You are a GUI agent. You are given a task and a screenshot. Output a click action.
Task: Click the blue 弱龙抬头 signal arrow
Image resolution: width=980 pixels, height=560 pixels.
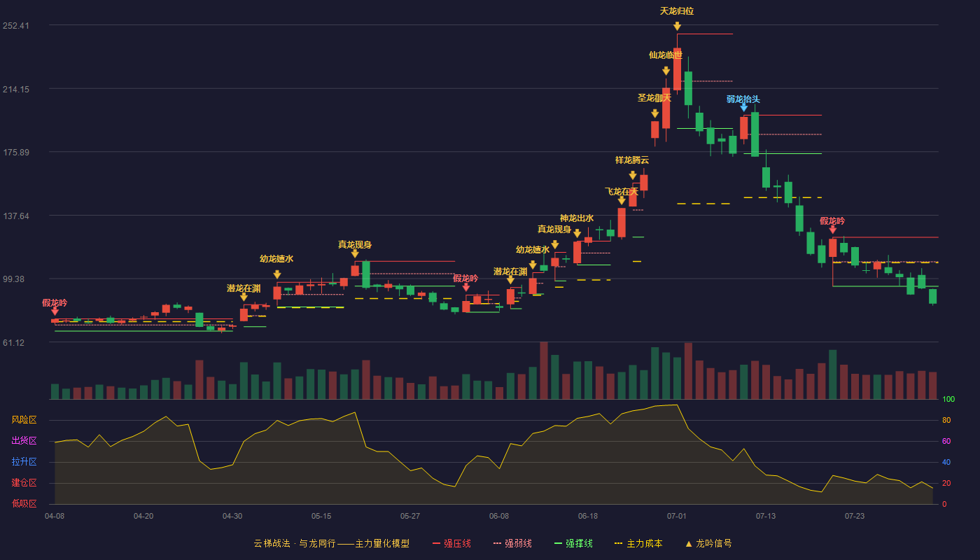[x=744, y=108]
